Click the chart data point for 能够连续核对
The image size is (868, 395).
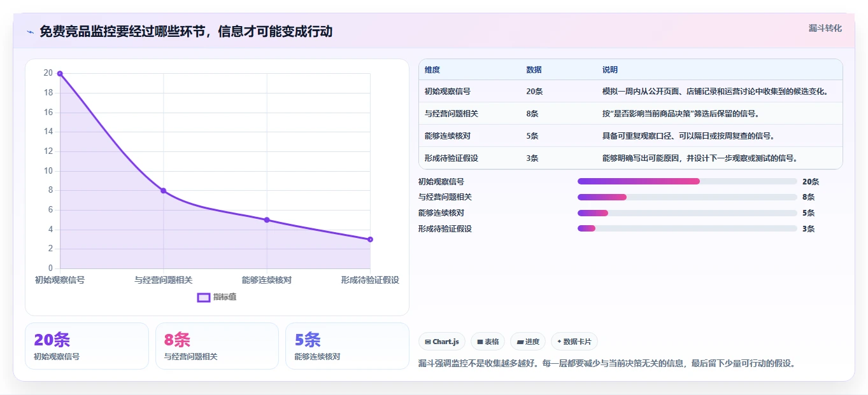267,220
